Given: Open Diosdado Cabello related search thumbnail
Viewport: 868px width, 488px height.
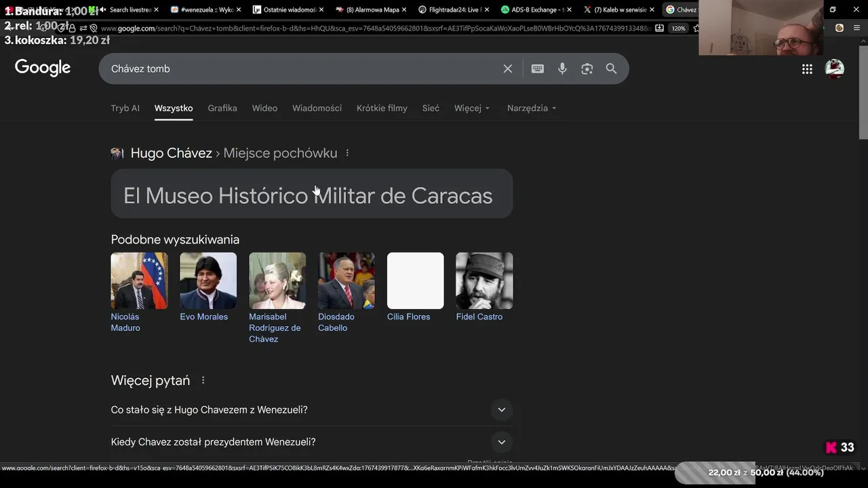Looking at the screenshot, I should click(347, 281).
